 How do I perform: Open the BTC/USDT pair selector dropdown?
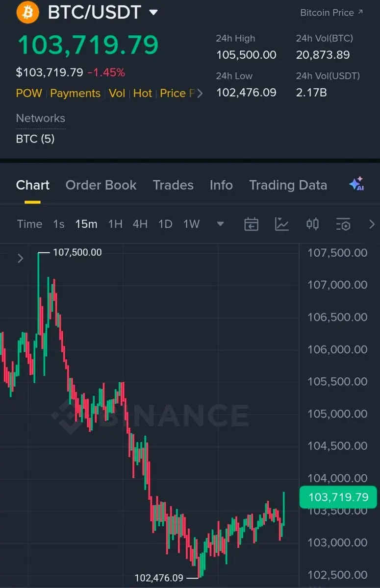(x=153, y=12)
